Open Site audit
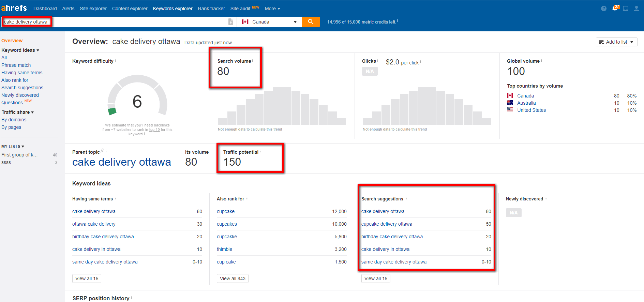 point(240,9)
